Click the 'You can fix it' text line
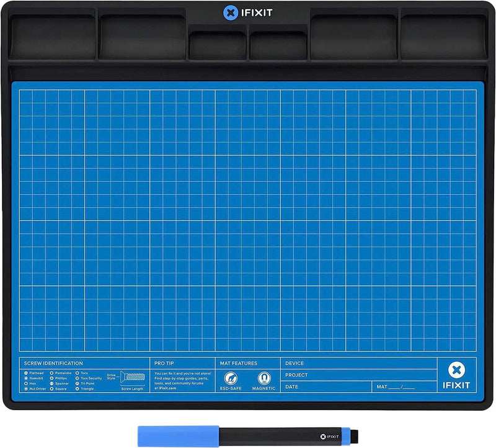Viewport: 496px width, 448px height. point(182,374)
